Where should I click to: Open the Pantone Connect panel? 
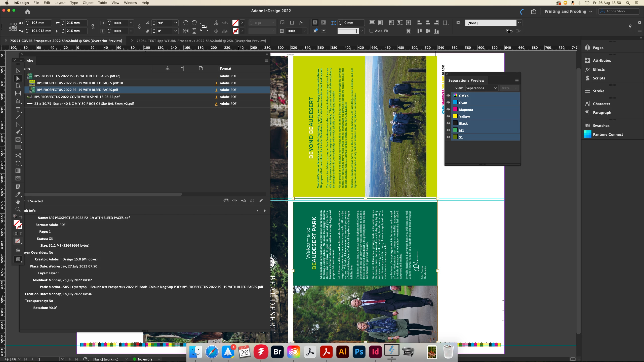(608, 134)
